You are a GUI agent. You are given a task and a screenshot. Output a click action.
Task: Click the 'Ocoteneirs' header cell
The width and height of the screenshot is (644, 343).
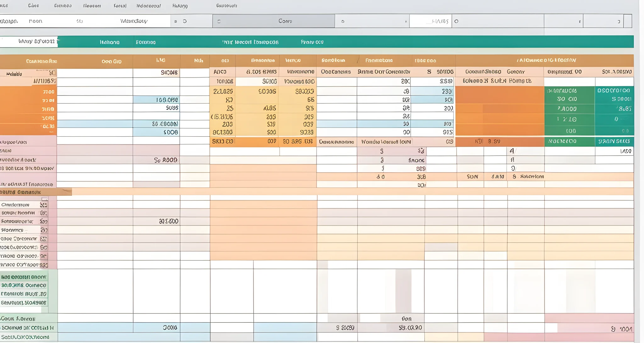[x=336, y=72]
